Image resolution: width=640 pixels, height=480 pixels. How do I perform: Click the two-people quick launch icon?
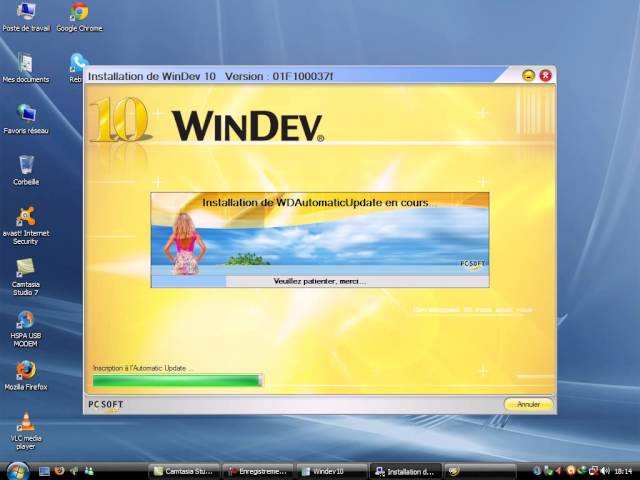pyautogui.click(x=89, y=471)
